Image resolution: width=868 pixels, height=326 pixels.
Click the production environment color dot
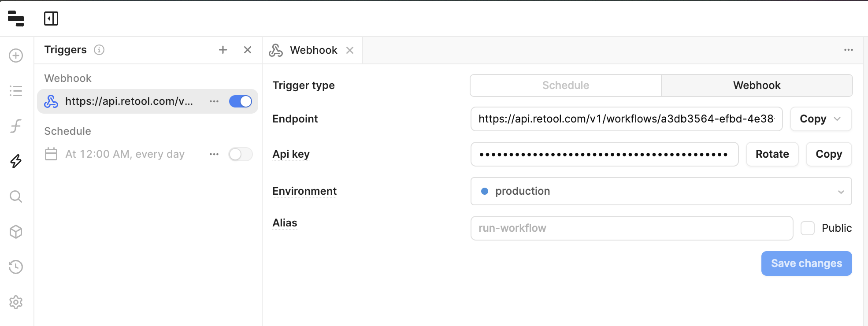pos(485,191)
